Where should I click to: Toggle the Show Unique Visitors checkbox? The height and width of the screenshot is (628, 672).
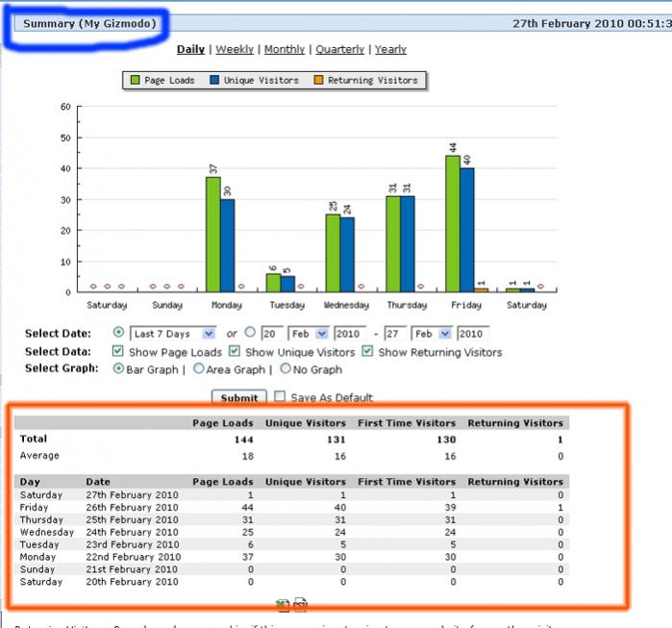click(235, 351)
